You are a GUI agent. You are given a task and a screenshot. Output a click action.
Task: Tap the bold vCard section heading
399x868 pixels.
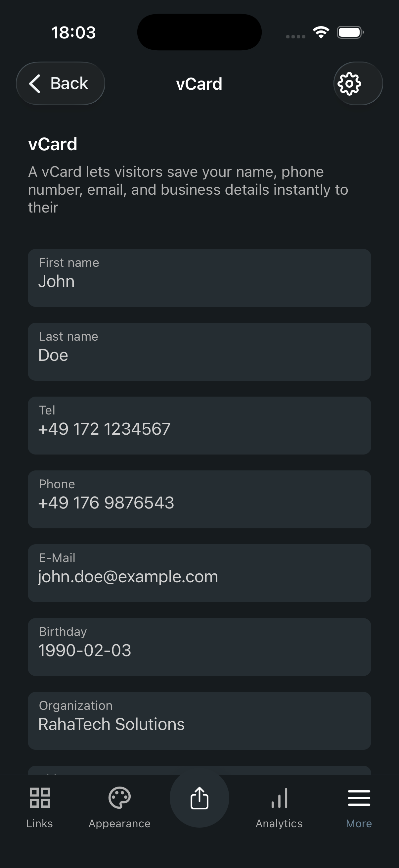pyautogui.click(x=53, y=144)
